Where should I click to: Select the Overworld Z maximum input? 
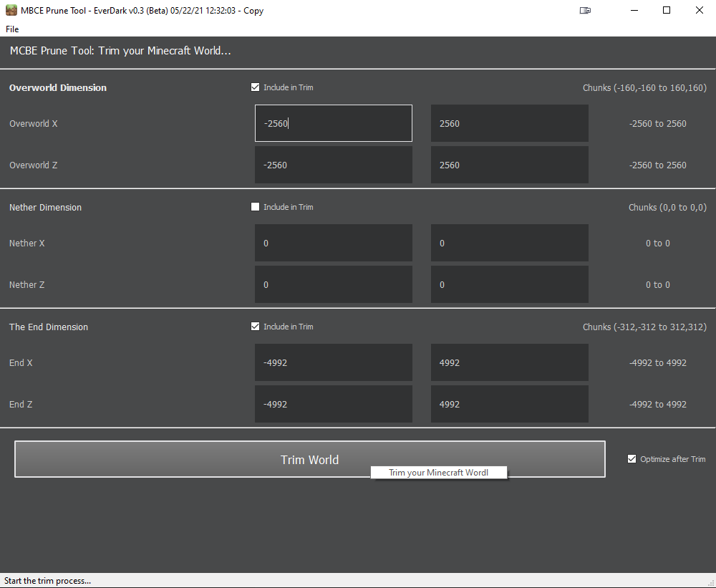pos(509,165)
